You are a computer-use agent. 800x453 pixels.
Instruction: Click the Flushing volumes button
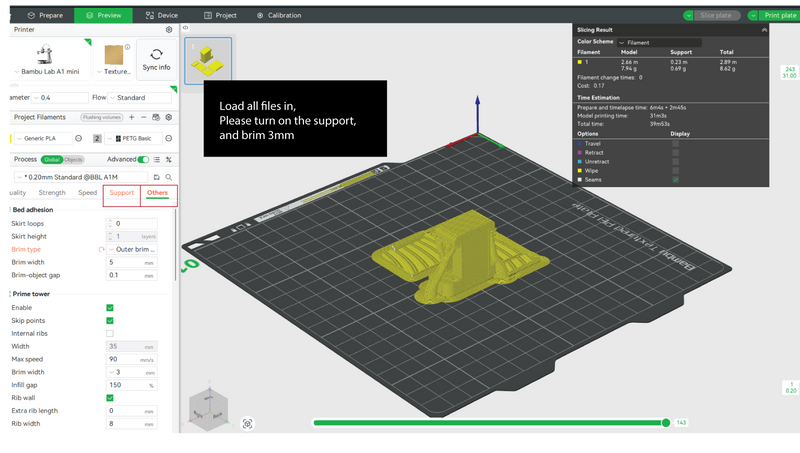tap(102, 117)
